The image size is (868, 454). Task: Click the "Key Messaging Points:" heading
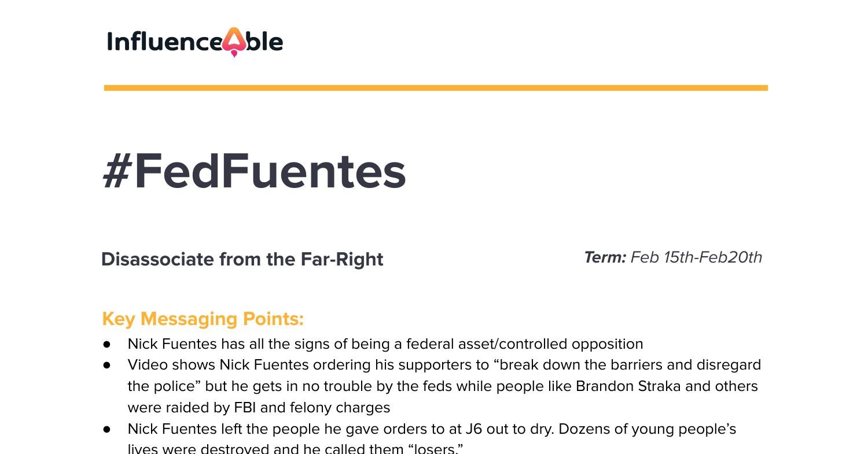[203, 319]
